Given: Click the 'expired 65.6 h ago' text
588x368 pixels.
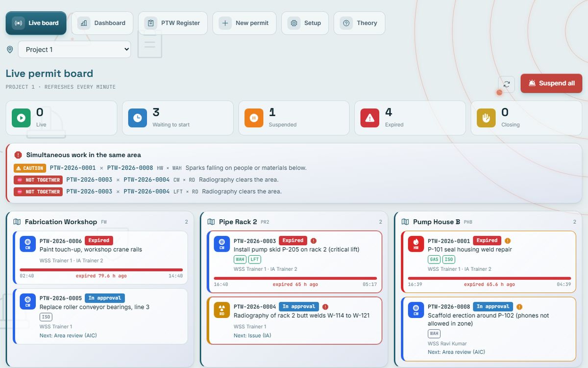Looking at the screenshot, I should click(x=490, y=285).
